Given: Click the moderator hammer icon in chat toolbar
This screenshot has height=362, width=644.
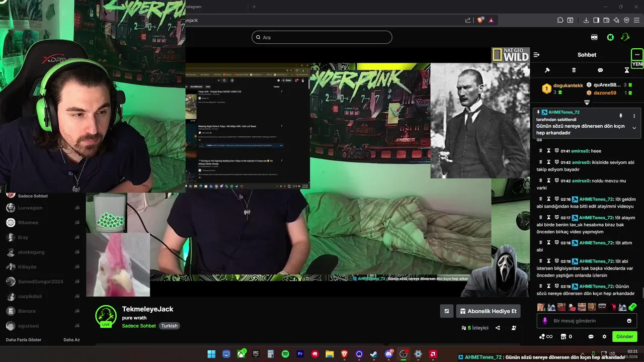Looking at the screenshot, I should coord(547,70).
